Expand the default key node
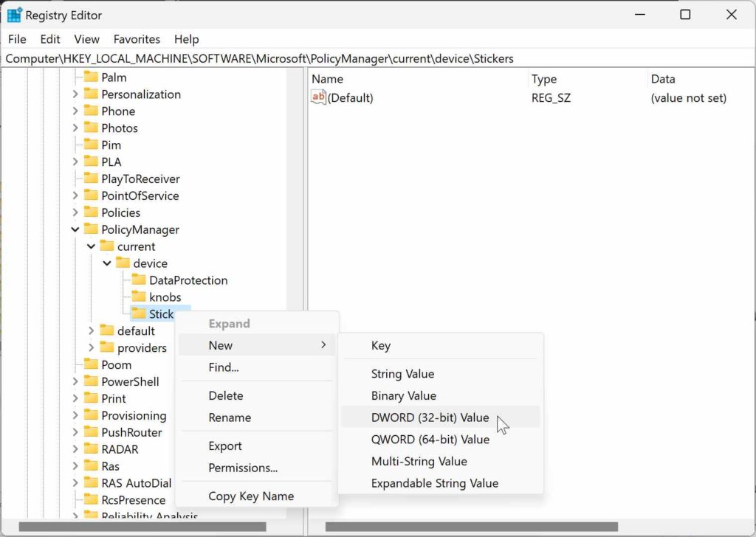This screenshot has width=756, height=537. pos(91,331)
